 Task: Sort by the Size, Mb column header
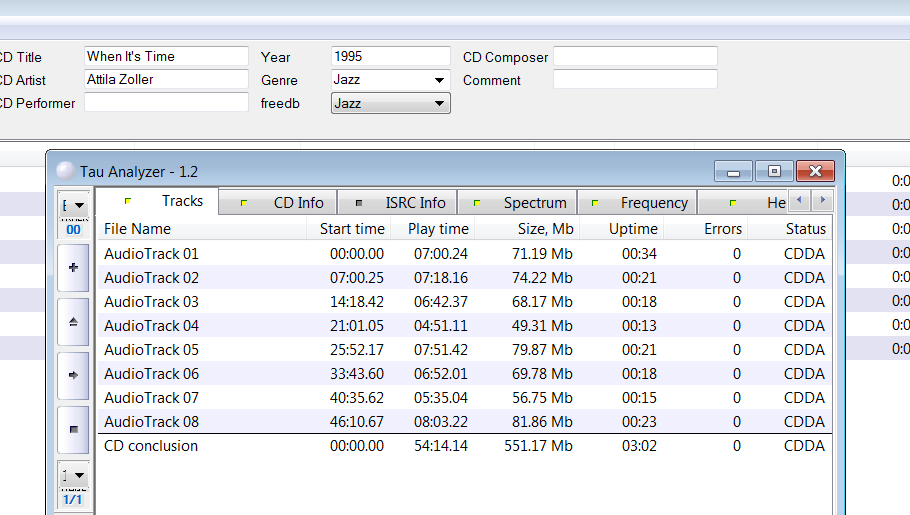(528, 229)
